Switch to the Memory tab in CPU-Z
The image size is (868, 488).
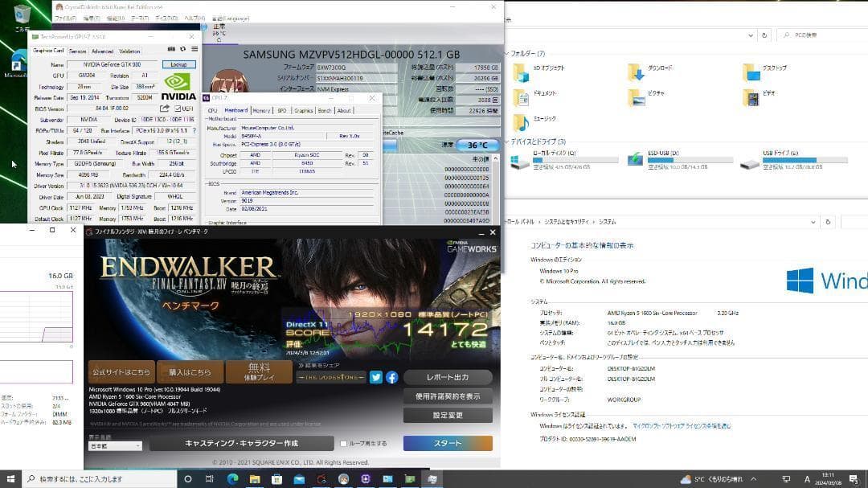click(261, 110)
